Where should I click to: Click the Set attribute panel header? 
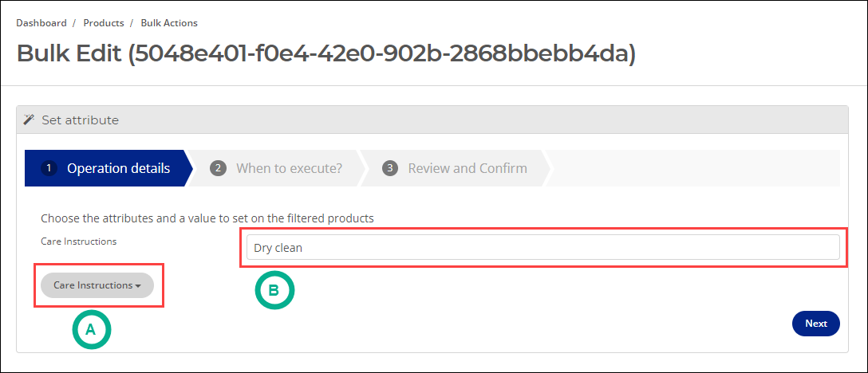click(x=432, y=120)
